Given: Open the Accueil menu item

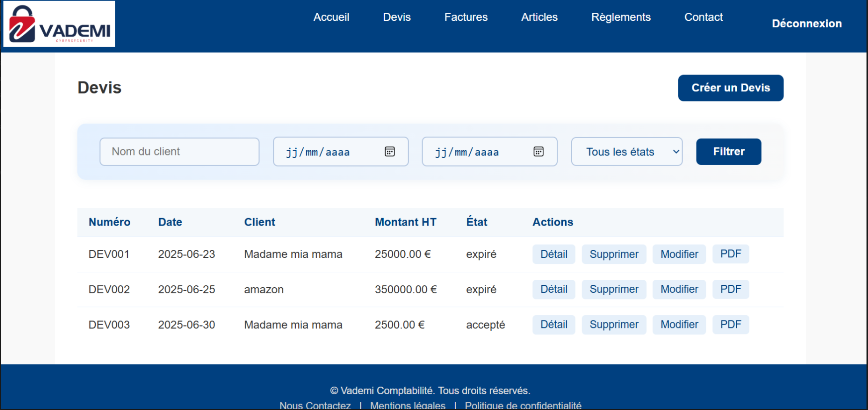Looking at the screenshot, I should (331, 17).
